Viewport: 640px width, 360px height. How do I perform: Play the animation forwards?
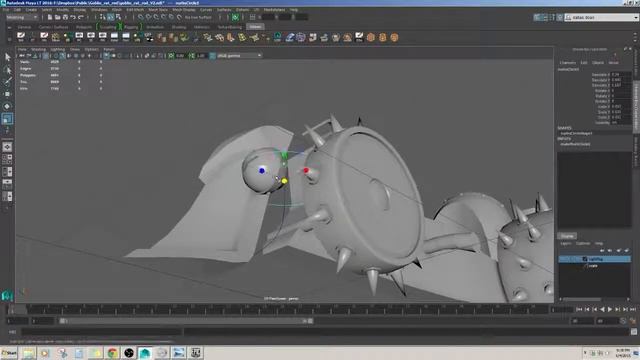point(610,310)
